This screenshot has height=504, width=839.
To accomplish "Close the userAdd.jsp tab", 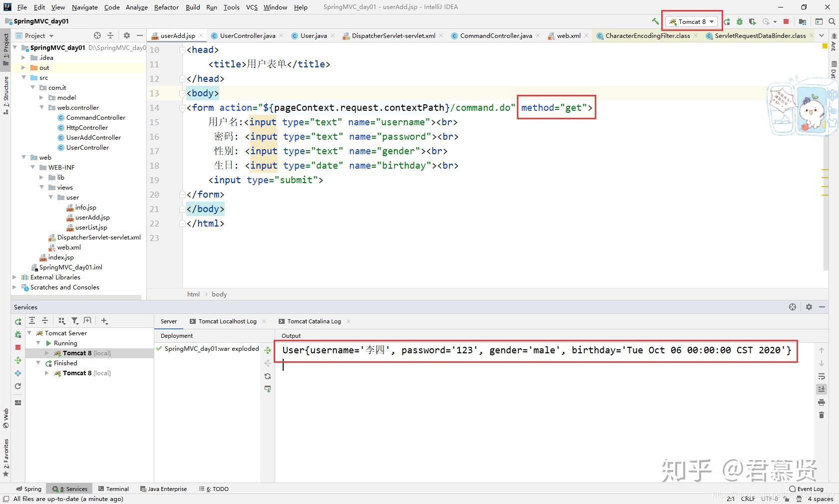I will [x=201, y=35].
